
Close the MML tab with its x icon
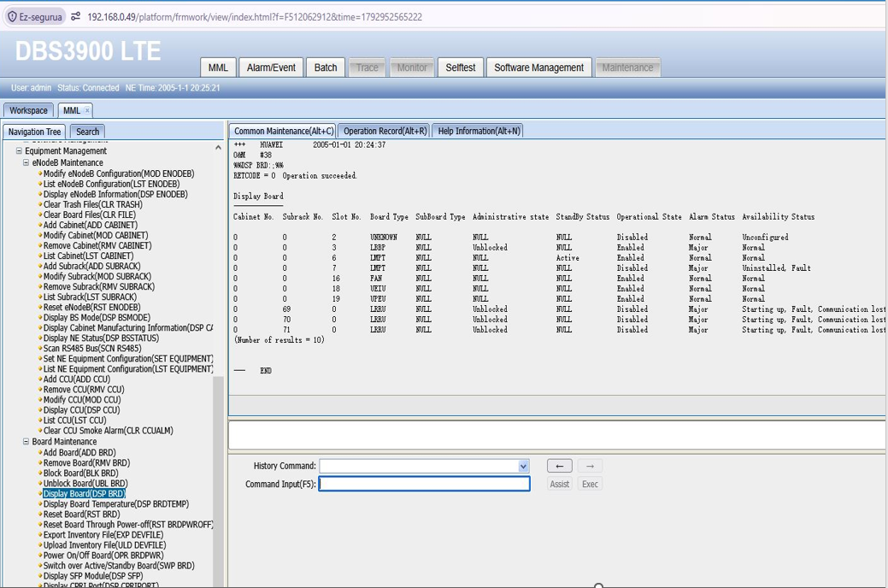point(87,110)
